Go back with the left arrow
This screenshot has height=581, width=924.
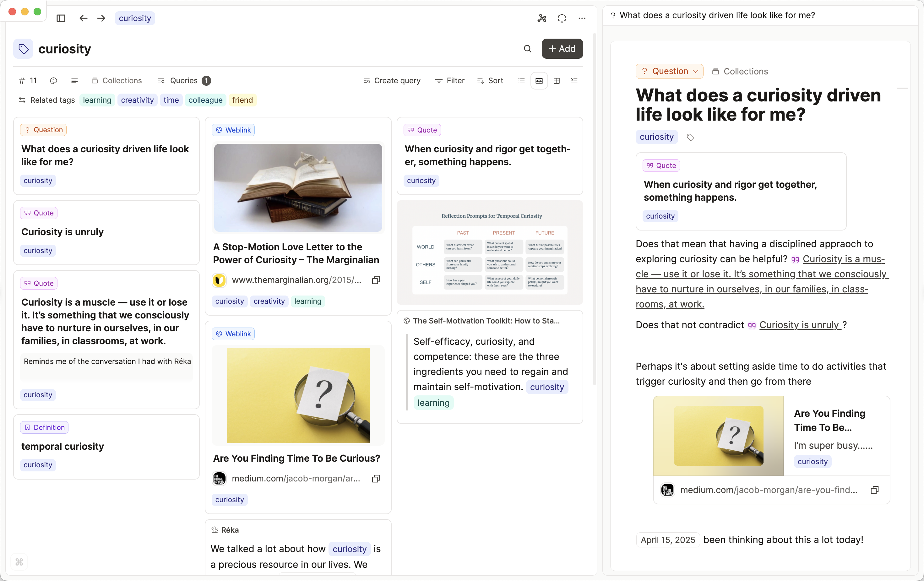(83, 18)
